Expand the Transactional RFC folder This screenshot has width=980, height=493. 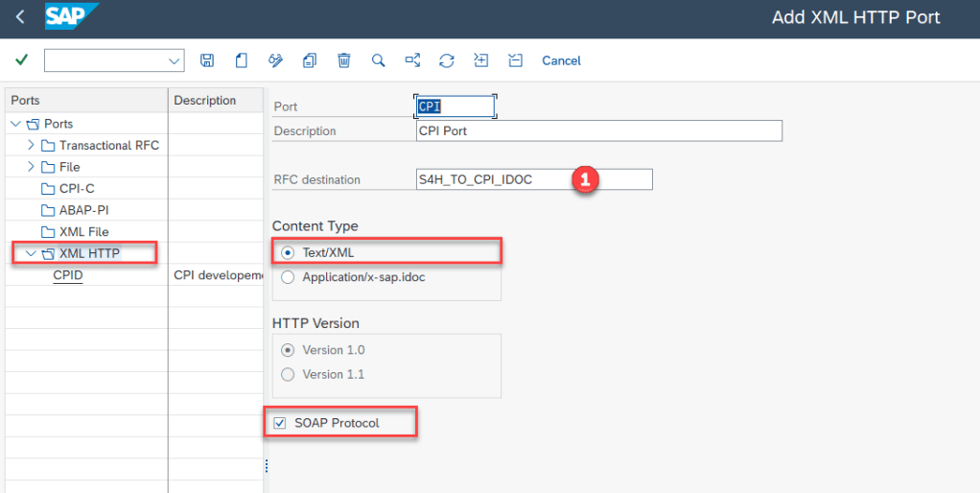31,146
